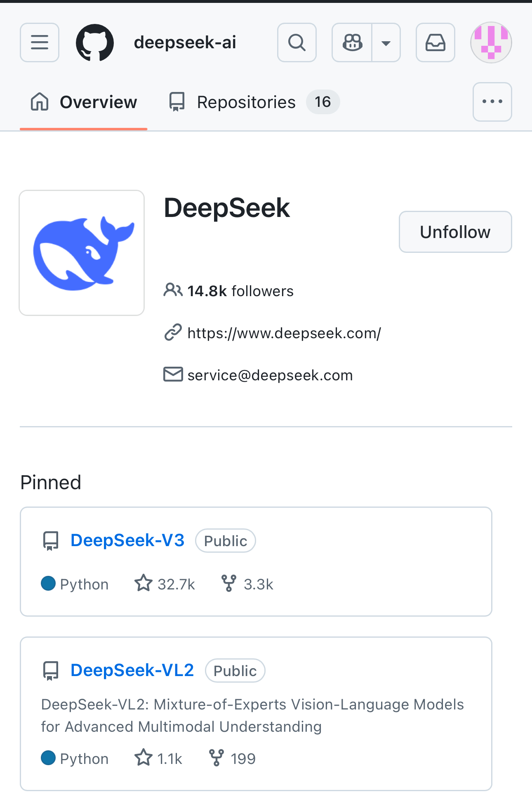This screenshot has height=806, width=532.
Task: Open the DeepSeek-VL2 repository link
Action: click(x=132, y=670)
